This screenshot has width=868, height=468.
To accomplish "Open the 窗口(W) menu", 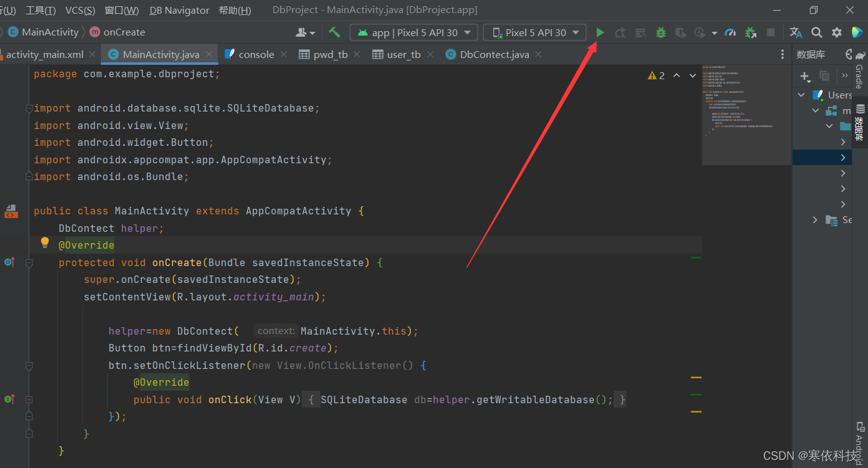I will tap(122, 10).
